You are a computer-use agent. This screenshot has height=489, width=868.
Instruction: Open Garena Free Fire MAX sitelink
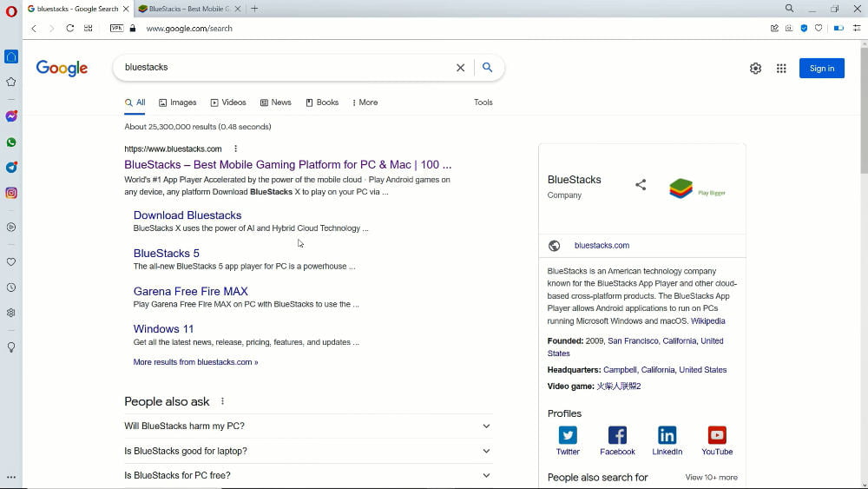(190, 291)
